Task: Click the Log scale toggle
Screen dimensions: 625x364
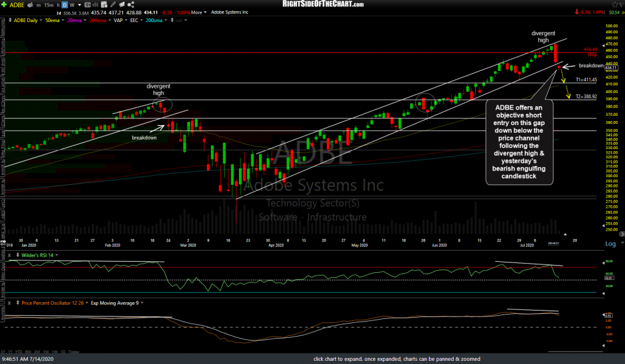Action: pyautogui.click(x=610, y=244)
